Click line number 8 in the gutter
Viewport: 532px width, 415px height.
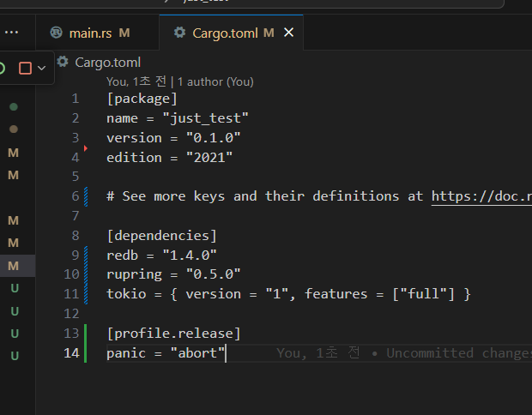pos(76,236)
